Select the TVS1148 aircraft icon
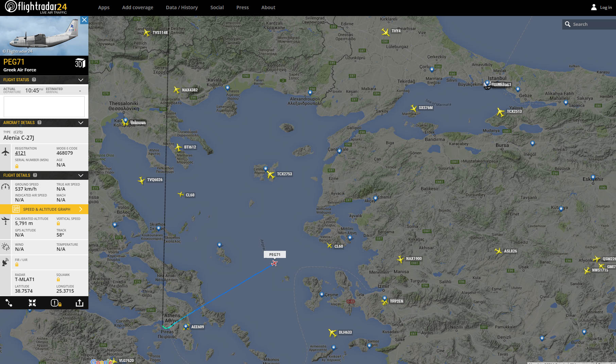This screenshot has width=616, height=364. coord(147,33)
